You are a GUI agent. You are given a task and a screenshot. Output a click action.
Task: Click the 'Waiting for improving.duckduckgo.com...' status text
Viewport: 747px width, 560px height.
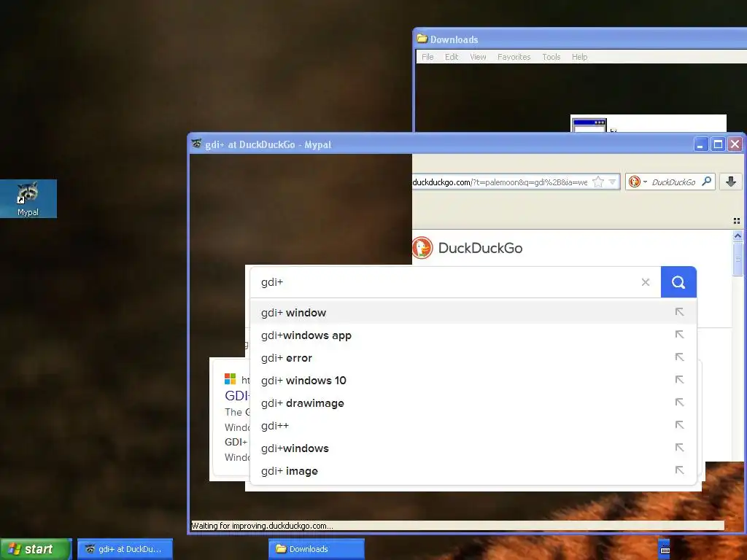[262, 526]
